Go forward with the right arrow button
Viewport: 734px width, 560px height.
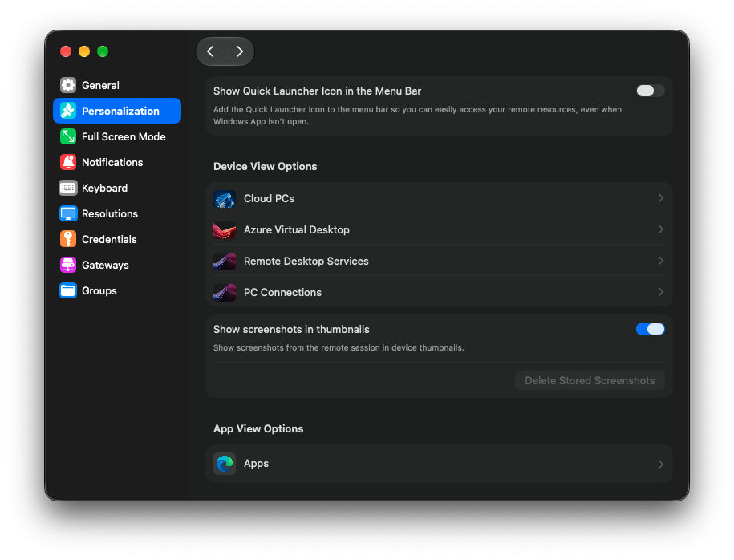click(x=239, y=51)
